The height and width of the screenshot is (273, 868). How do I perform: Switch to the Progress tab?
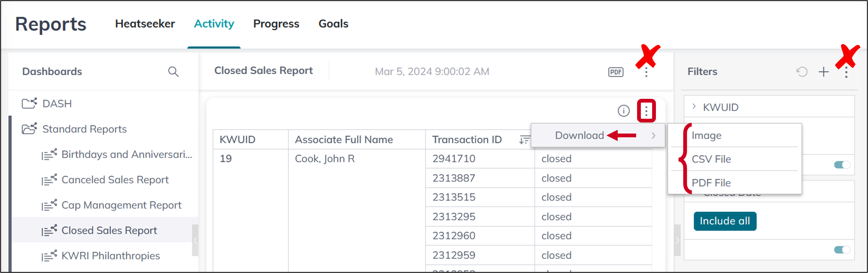pos(276,24)
